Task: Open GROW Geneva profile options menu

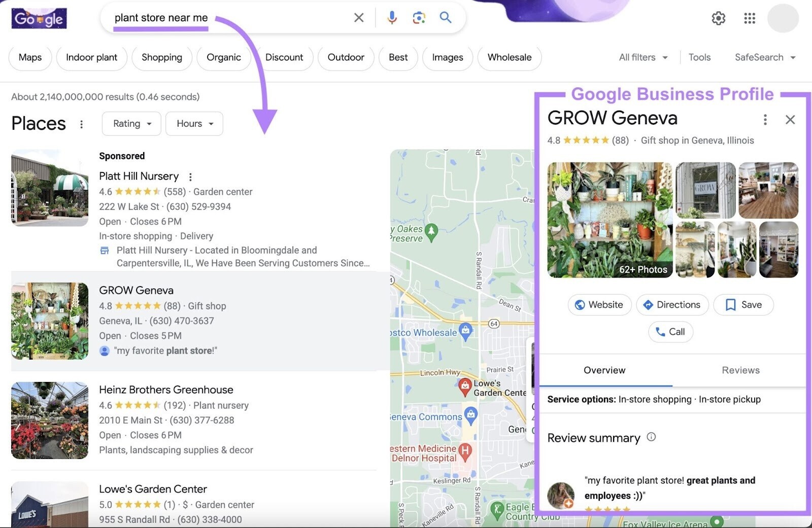Action: click(x=765, y=120)
